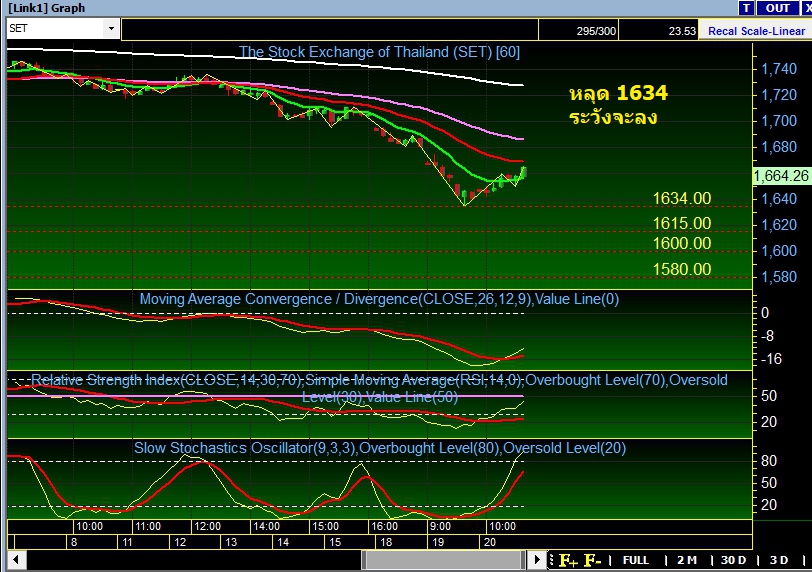This screenshot has height=572, width=812.
Task: Click the Stock Exchange of Thailand chart title
Action: click(379, 52)
